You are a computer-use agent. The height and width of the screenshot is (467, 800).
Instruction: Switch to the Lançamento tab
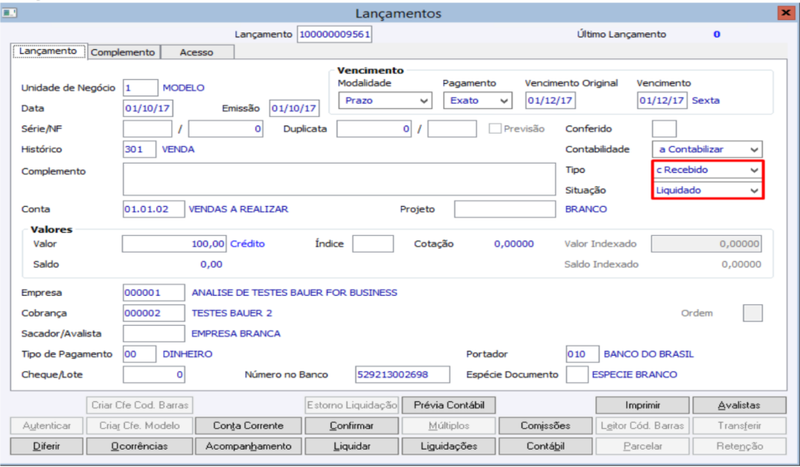point(48,51)
